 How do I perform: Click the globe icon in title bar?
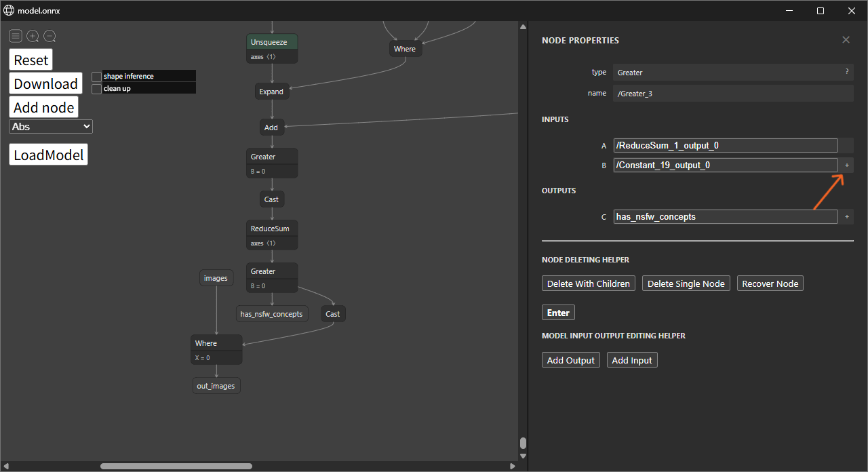coord(9,10)
